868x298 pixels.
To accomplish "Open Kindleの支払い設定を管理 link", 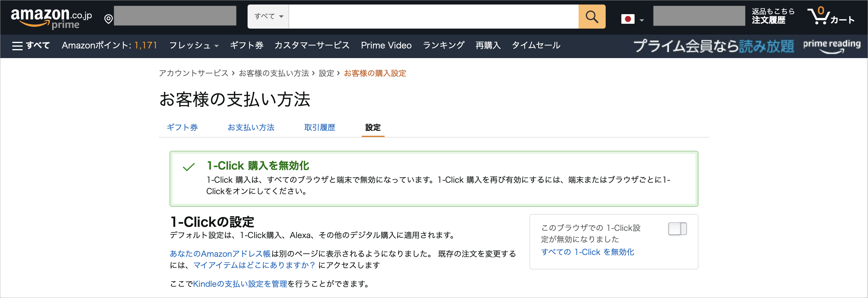I will pos(240,284).
